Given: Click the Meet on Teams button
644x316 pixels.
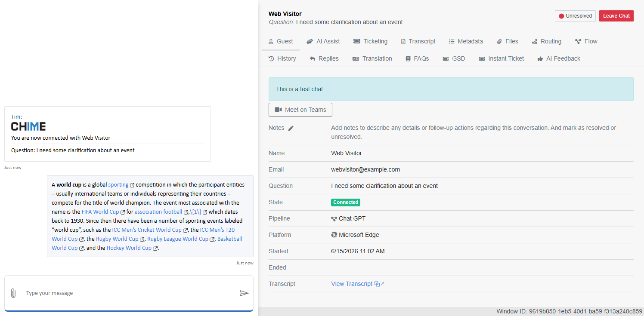Looking at the screenshot, I should pos(300,110).
